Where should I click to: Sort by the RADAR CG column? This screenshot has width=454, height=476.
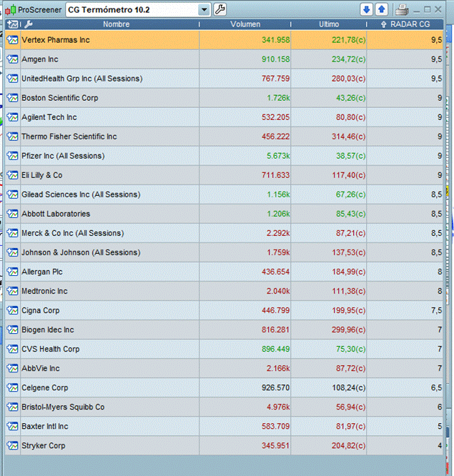click(410, 24)
